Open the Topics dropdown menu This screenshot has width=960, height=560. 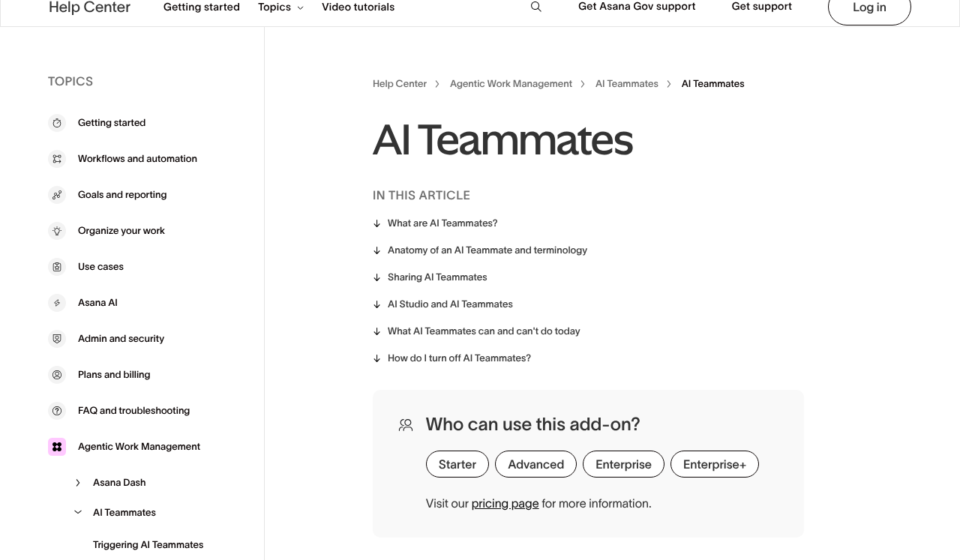[280, 7]
